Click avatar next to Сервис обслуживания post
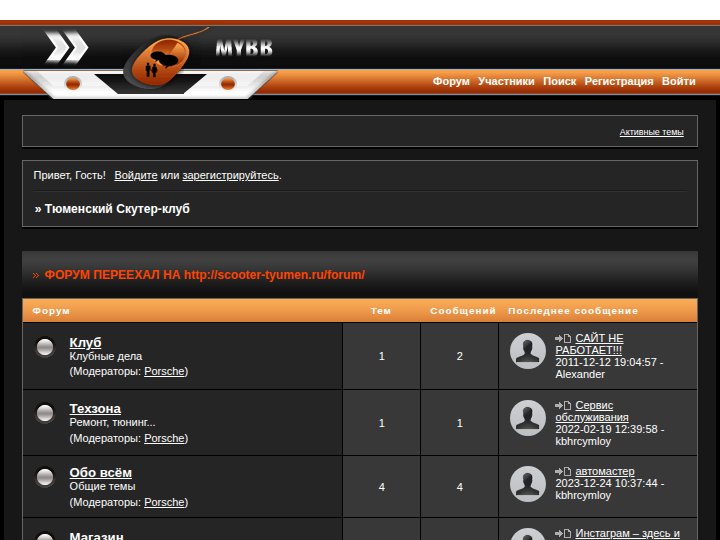The height and width of the screenshot is (540, 720). point(528,418)
